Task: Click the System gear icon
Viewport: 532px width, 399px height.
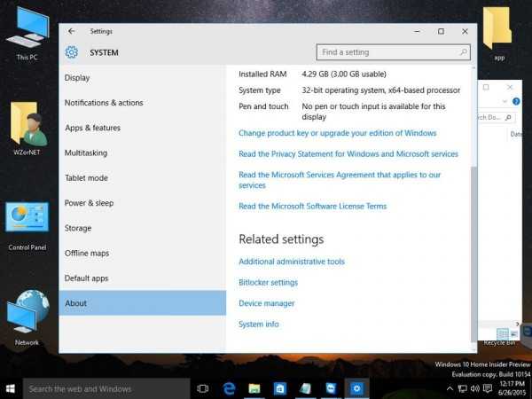Action: 71,52
